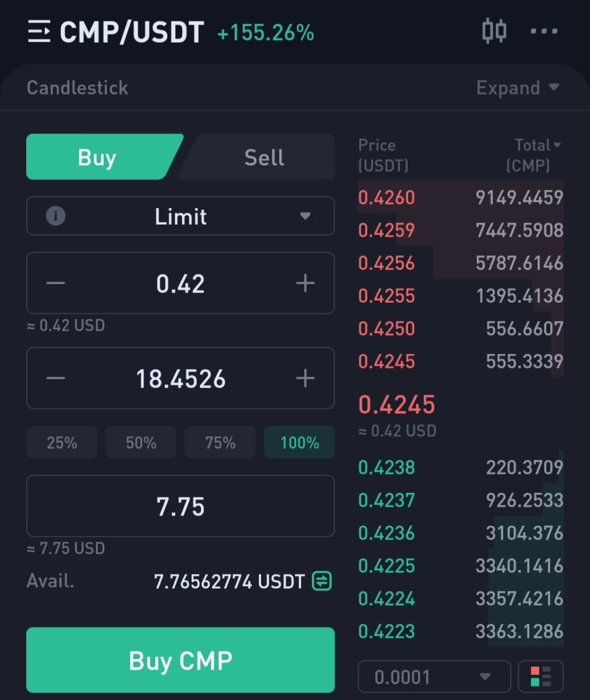Open the Limit order type dropdown
This screenshot has height=700, width=590.
(181, 216)
